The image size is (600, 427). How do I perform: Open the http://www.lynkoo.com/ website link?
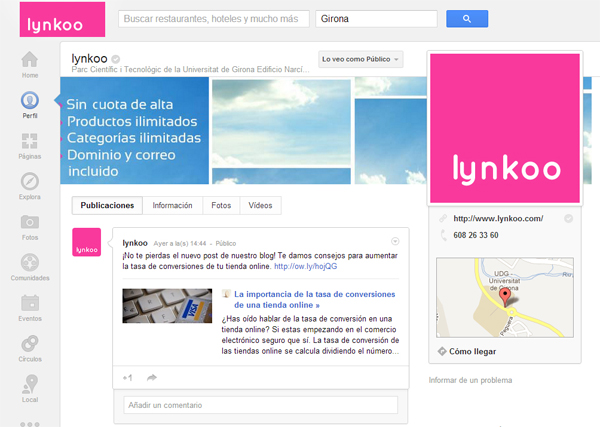coord(498,218)
